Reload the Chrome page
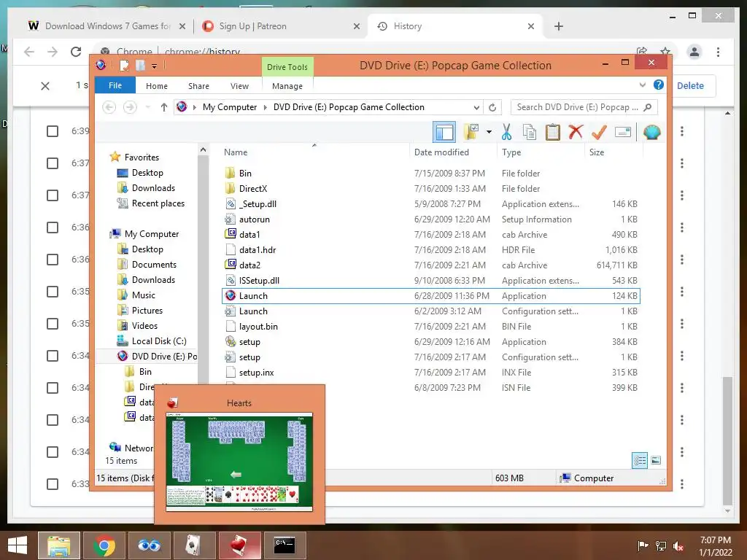 point(76,52)
